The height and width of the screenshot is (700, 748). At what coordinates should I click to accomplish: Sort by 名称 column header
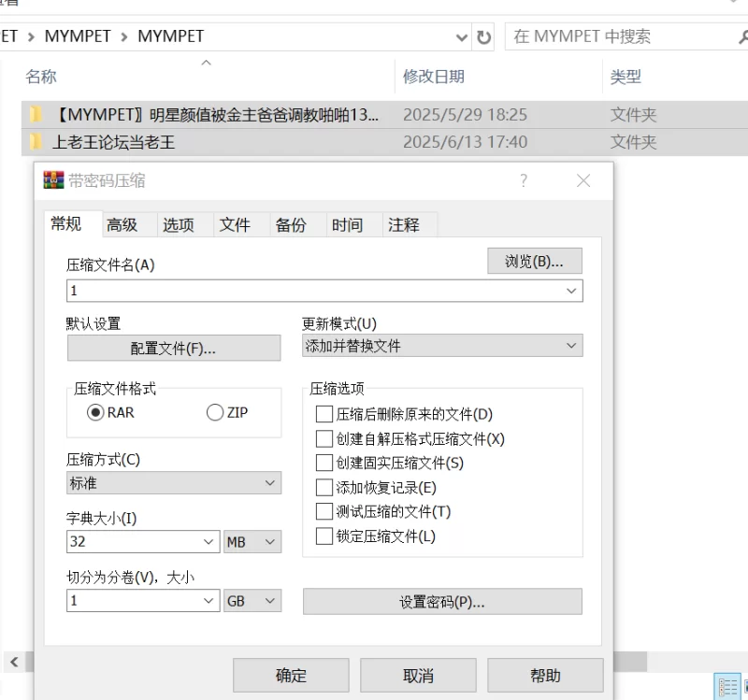[41, 77]
